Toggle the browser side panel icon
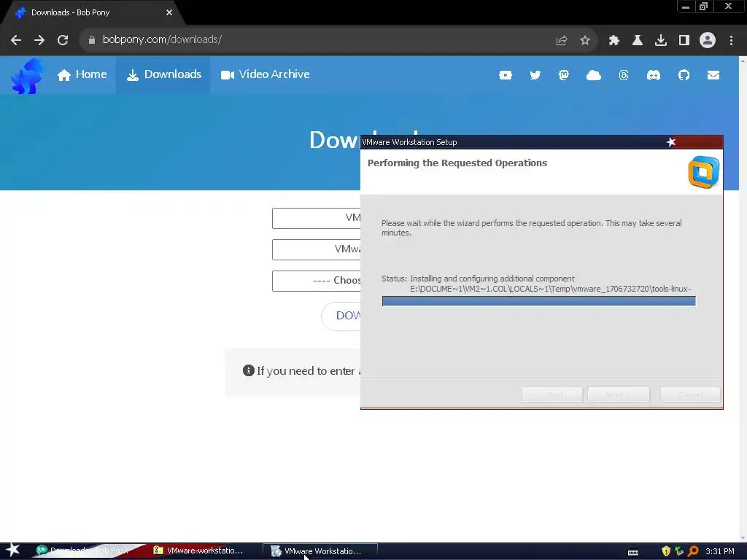This screenshot has width=747, height=560. 684,41
